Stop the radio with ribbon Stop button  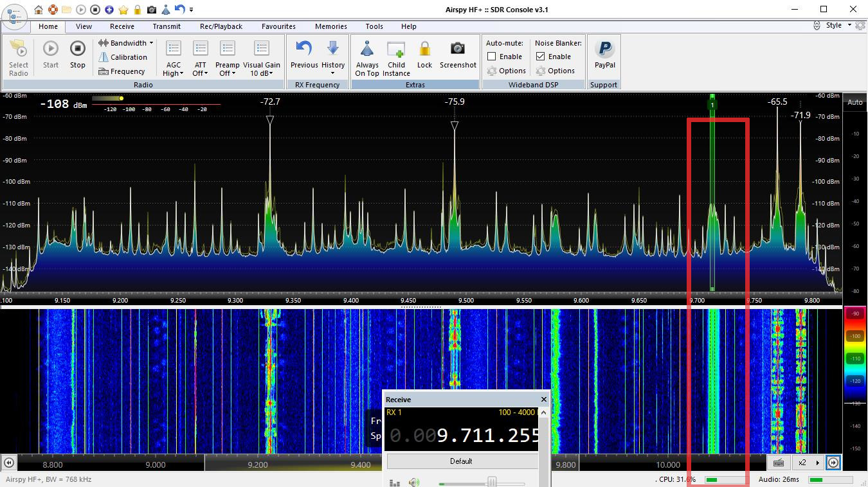pyautogui.click(x=78, y=55)
